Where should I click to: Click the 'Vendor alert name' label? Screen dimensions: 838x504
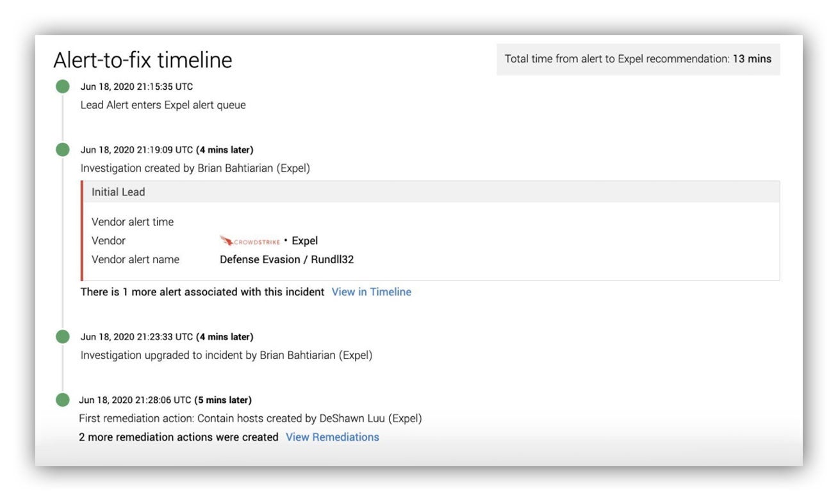(136, 259)
